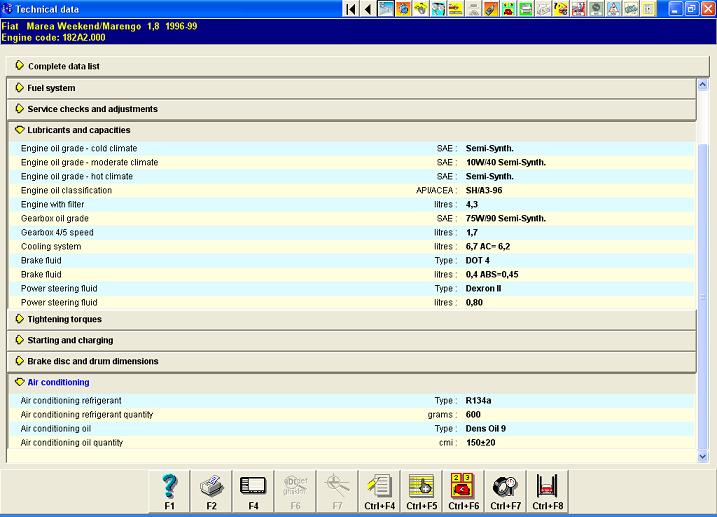
Task: Collapse the Air conditioning section
Action: [x=58, y=382]
